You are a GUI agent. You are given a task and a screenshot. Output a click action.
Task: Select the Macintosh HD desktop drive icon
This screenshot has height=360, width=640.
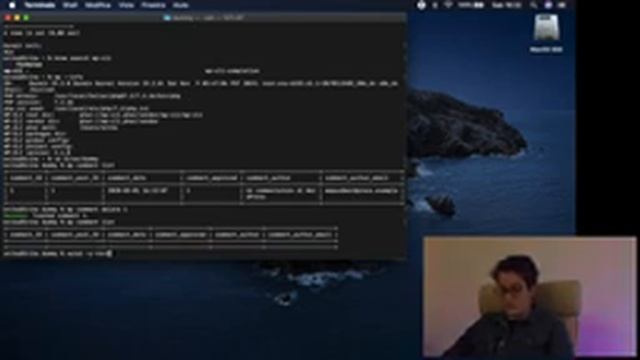point(546,33)
